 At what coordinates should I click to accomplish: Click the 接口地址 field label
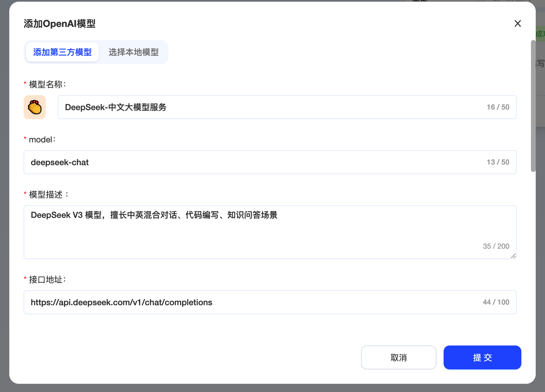click(47, 279)
